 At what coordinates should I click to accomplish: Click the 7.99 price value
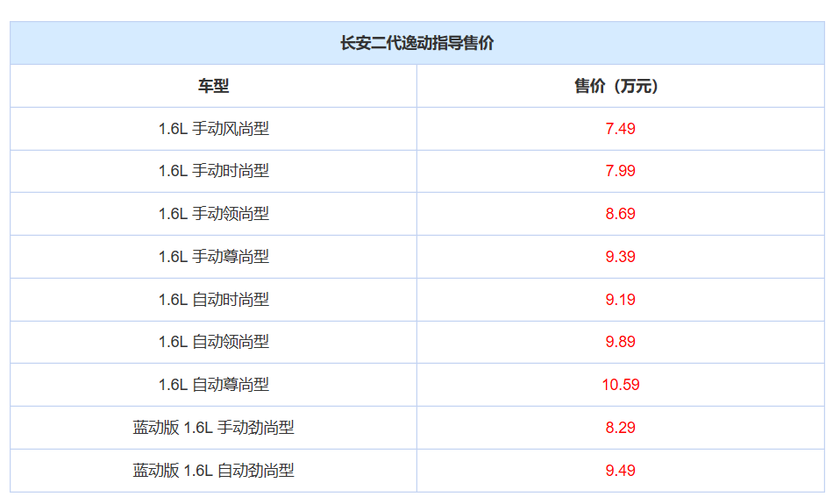point(621,171)
